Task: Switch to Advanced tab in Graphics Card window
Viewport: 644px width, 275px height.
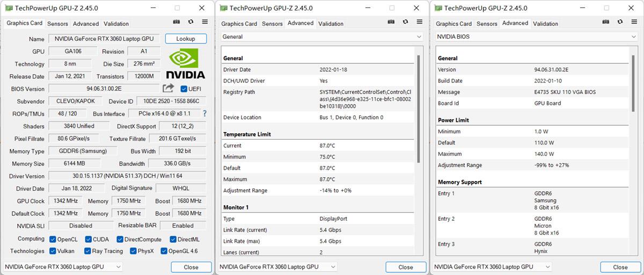Action: pos(86,24)
